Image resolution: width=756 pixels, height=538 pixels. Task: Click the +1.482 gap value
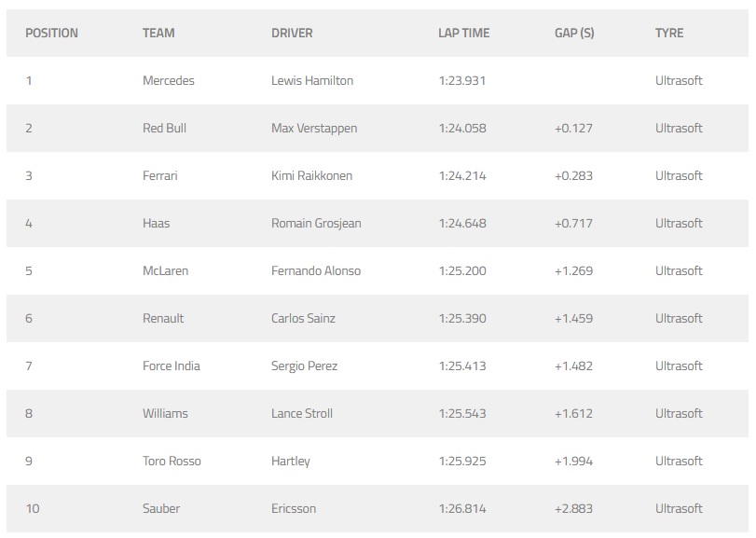573,366
